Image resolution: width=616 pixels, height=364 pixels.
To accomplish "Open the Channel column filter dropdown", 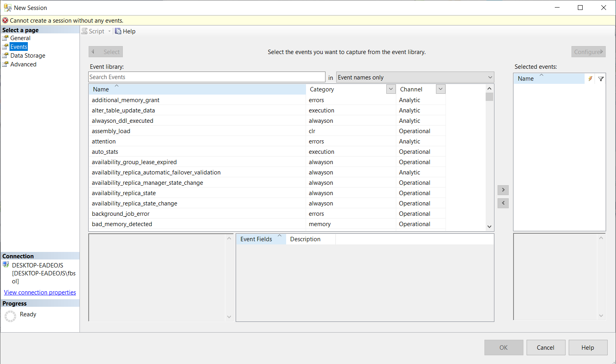I will [440, 89].
